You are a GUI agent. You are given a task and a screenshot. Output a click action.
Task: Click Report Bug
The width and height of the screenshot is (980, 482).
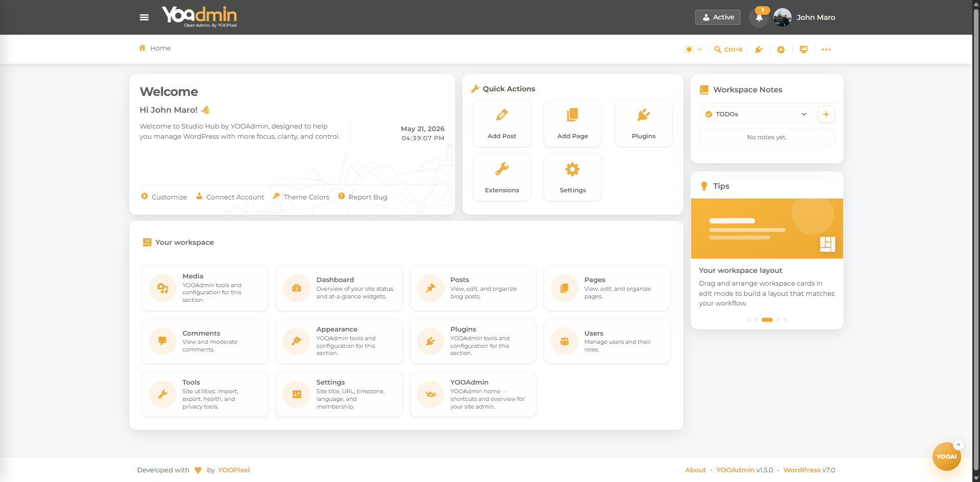tap(362, 197)
